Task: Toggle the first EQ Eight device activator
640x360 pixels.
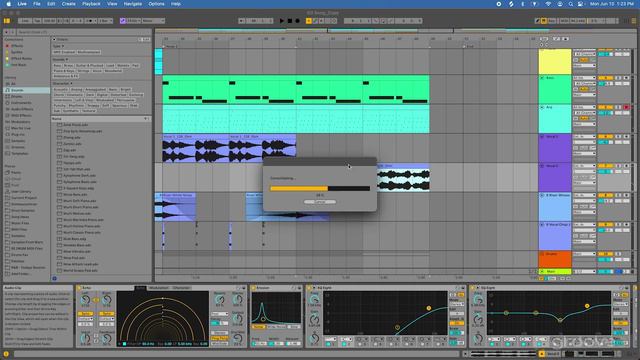Action: click(309, 288)
